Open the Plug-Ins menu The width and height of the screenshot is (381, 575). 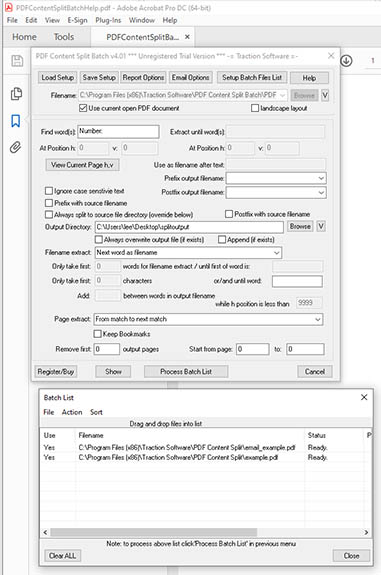pyautogui.click(x=108, y=20)
